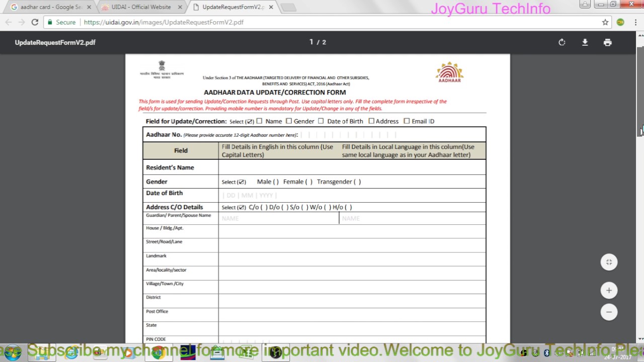The width and height of the screenshot is (644, 362).
Task: Zoom in on the PDF
Action: 609,290
